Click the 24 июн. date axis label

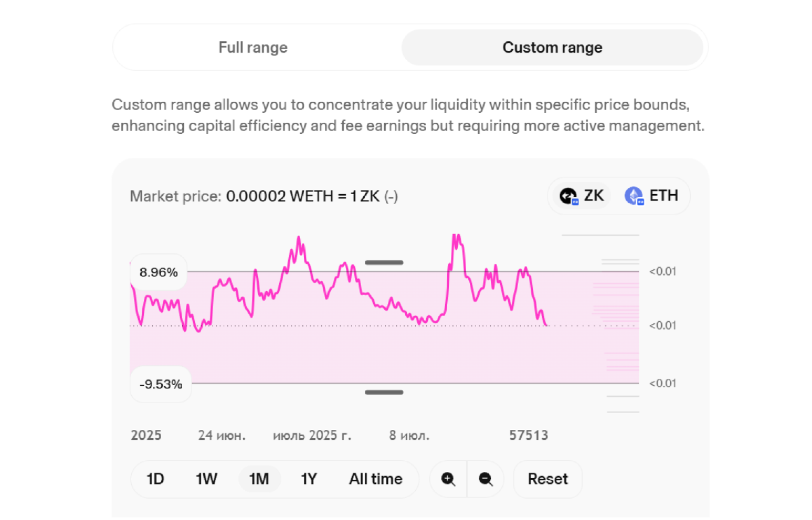pyautogui.click(x=222, y=435)
